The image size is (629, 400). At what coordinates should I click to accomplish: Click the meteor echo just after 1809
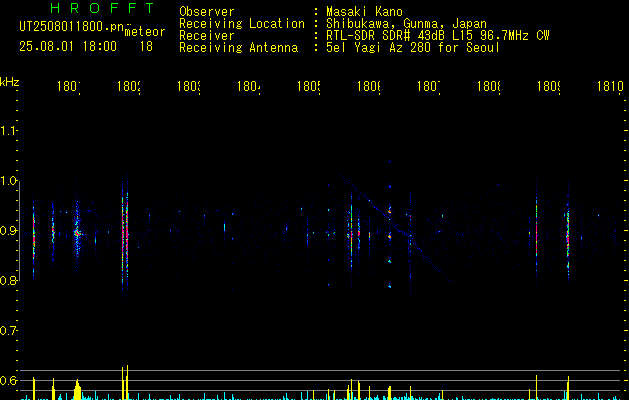click(568, 235)
